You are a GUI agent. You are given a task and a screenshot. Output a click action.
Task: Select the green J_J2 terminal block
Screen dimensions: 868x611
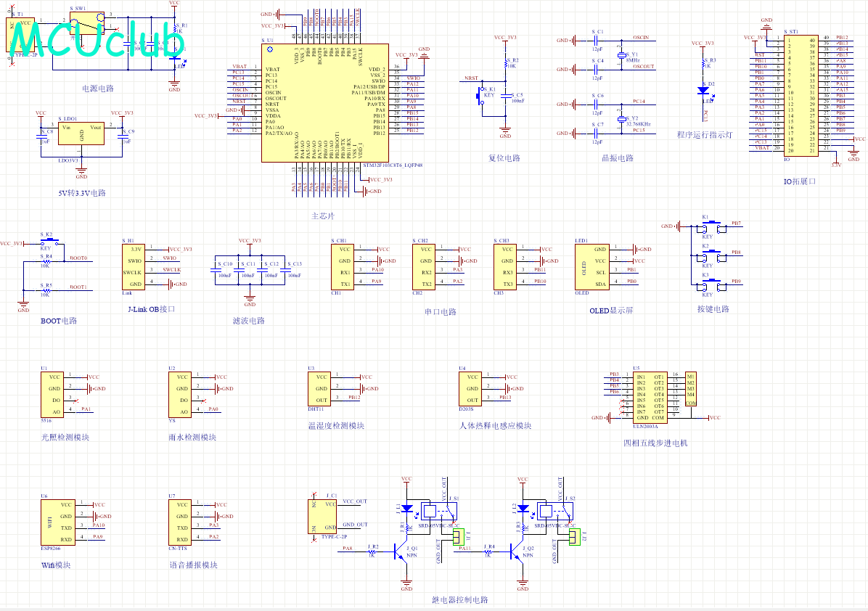(576, 537)
